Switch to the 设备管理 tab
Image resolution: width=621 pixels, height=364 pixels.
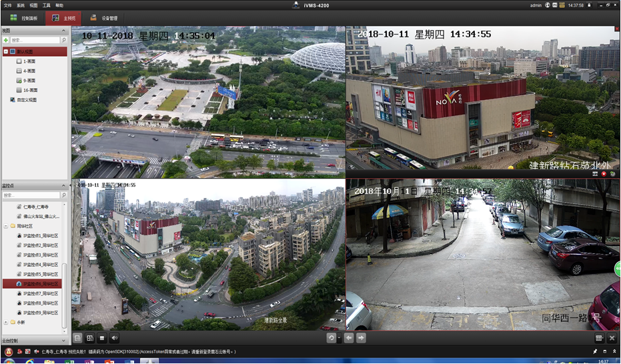pyautogui.click(x=104, y=18)
